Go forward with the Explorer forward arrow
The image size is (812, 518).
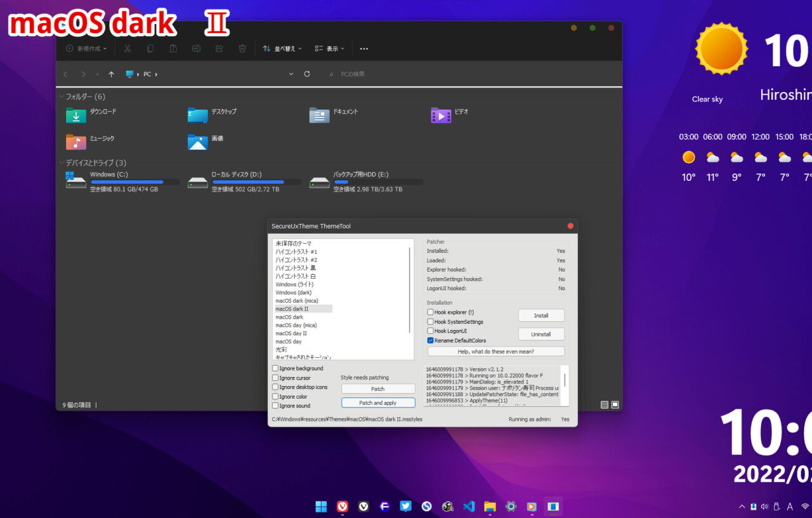(83, 74)
